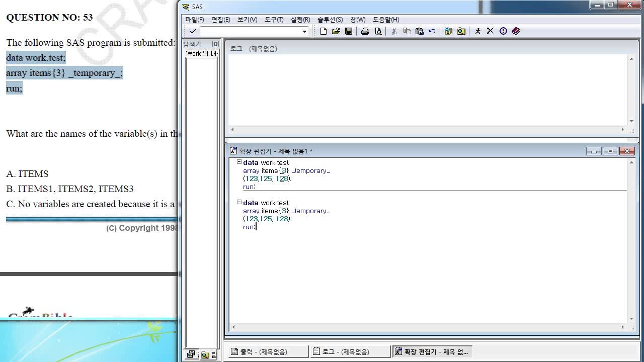The height and width of the screenshot is (362, 644).
Task: Click answer "B. ITEMS1, ITEMS2, ITEMS3"
Action: 70,189
